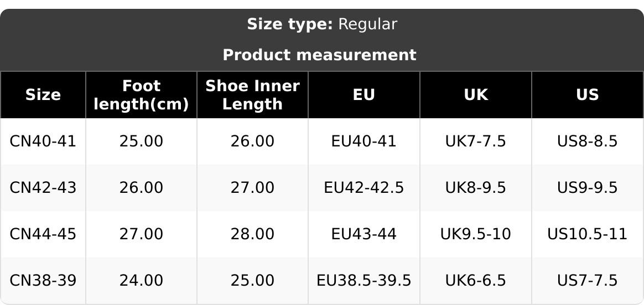This screenshot has height=305, width=644.
Task: Click the Foot length(cm) column header
Action: point(141,95)
